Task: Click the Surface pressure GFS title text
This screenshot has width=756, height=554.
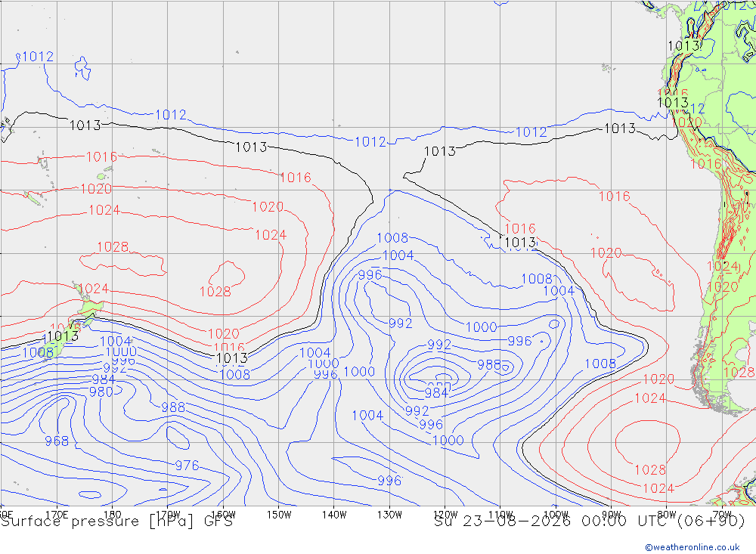Action: click(116, 522)
